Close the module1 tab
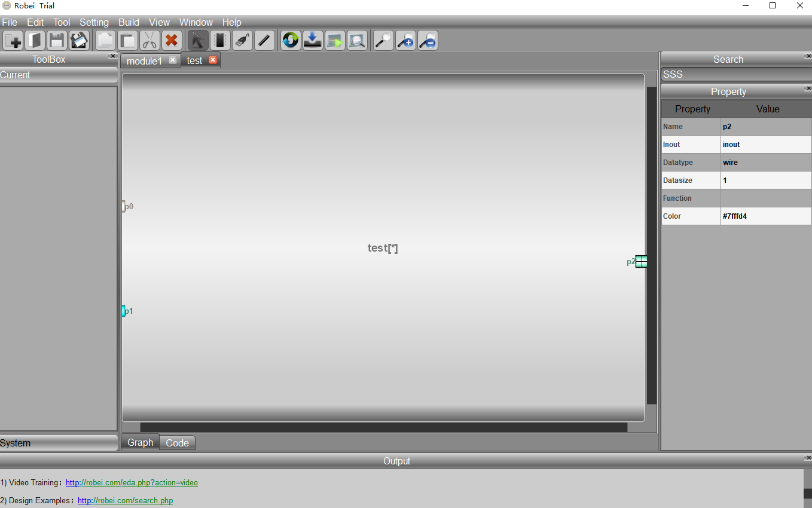812x508 pixels. (173, 60)
